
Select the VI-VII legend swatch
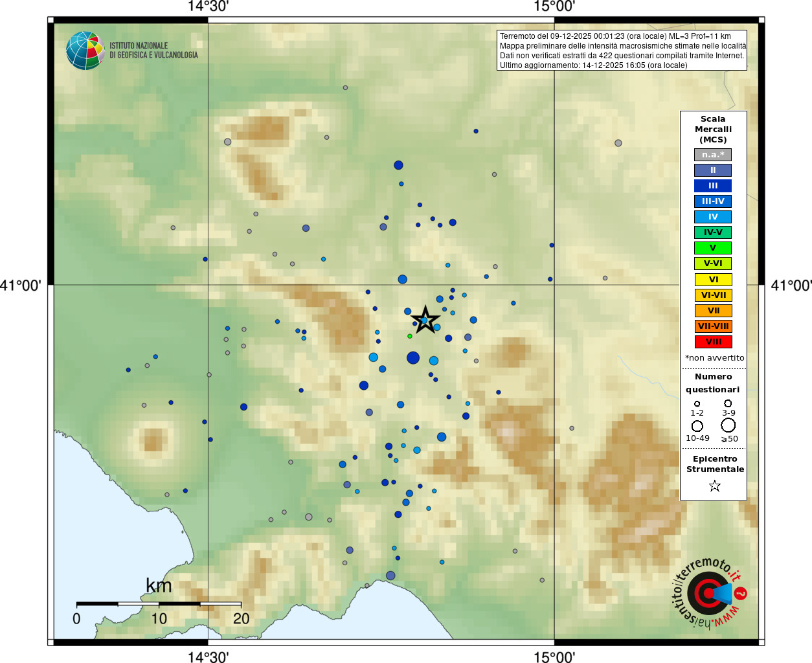coord(713,295)
